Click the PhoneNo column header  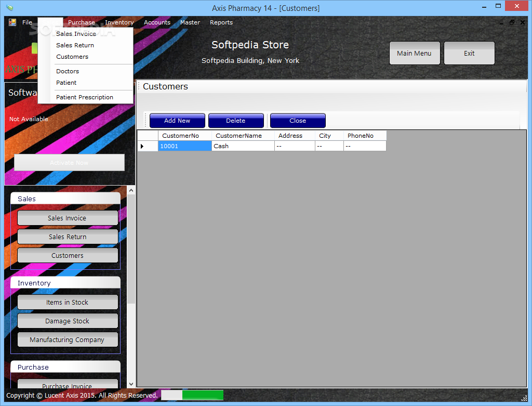click(365, 136)
